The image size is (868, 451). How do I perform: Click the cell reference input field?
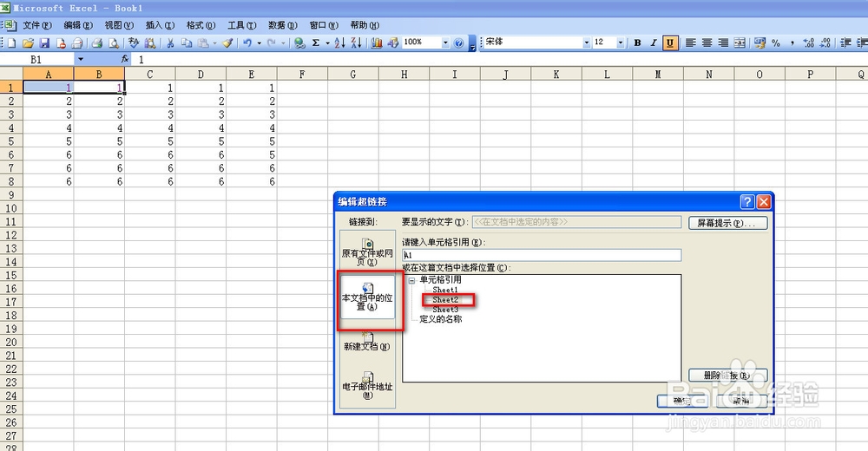tap(542, 255)
